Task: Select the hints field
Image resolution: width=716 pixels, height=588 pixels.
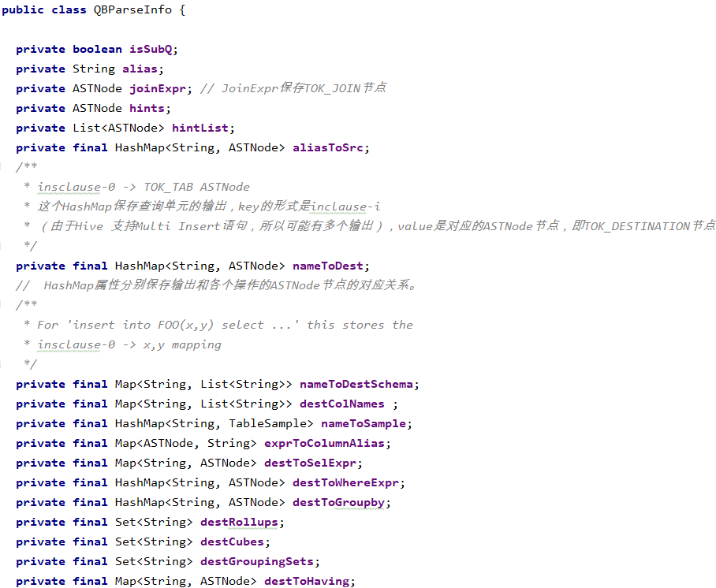Action: point(147,108)
